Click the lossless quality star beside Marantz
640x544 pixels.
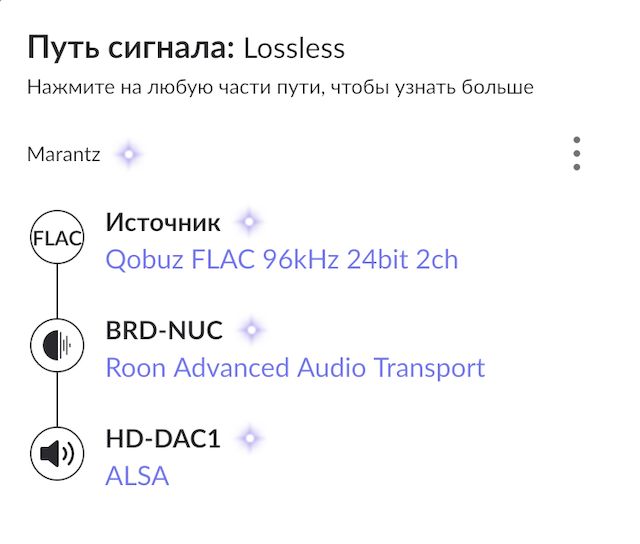pyautogui.click(x=129, y=155)
